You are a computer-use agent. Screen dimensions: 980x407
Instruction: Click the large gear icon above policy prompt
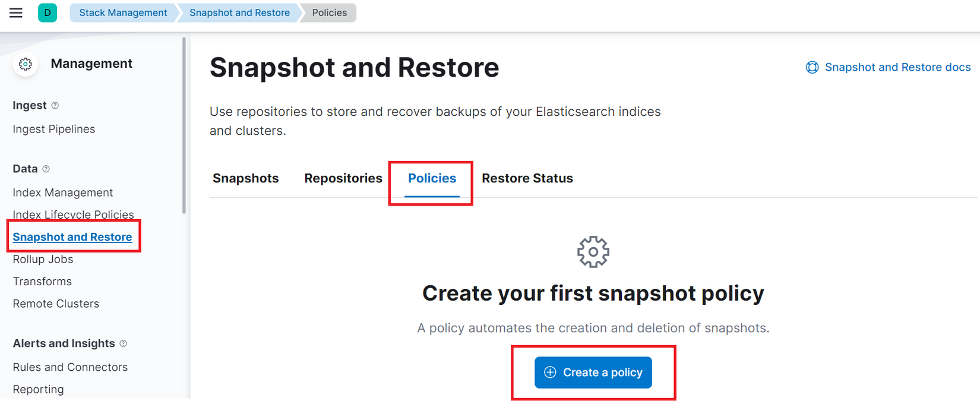pos(593,252)
